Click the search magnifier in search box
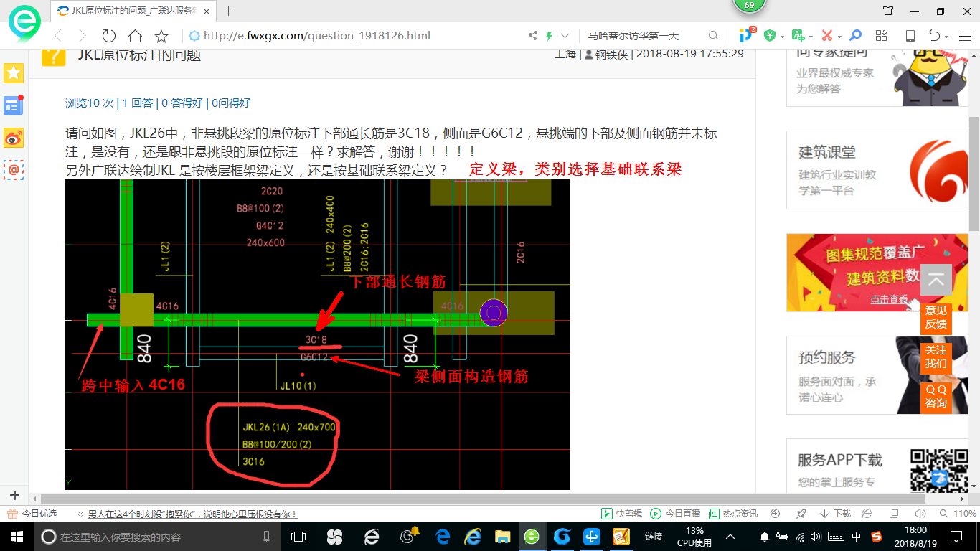The height and width of the screenshot is (551, 980). 713,35
